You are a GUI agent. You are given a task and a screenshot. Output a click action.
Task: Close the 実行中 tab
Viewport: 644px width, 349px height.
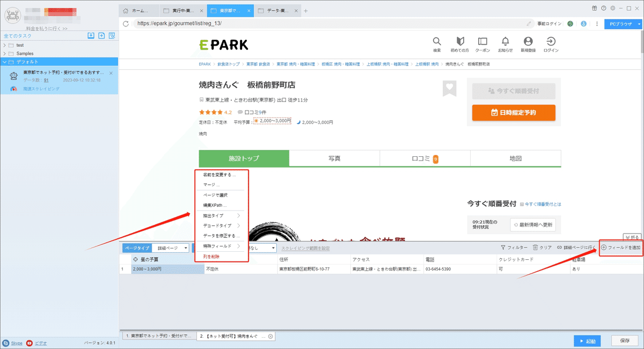click(x=201, y=11)
